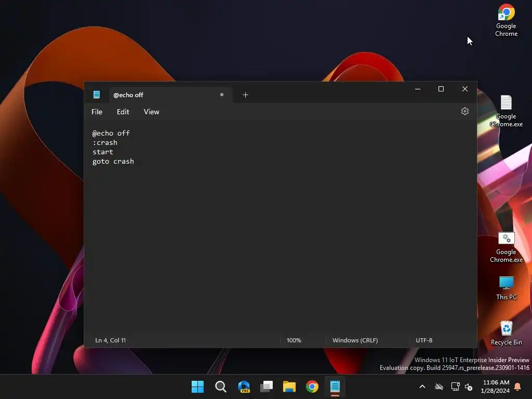Open the Windows Start menu

coord(198,387)
